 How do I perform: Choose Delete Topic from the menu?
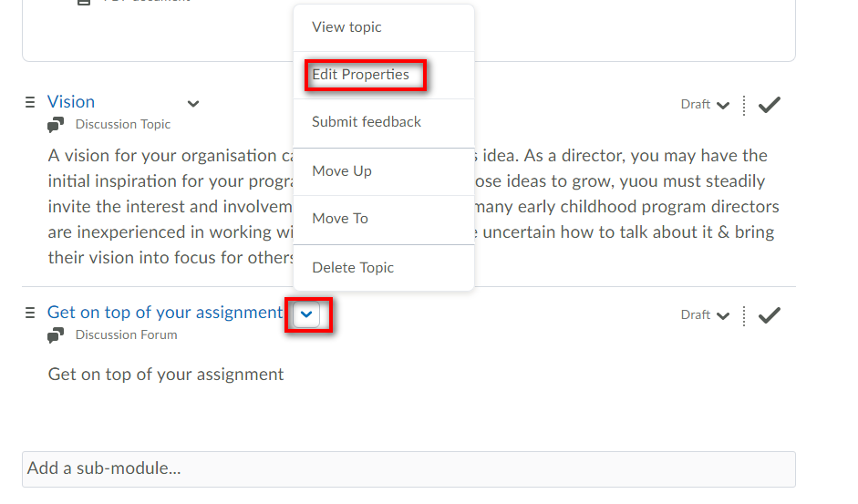tap(384, 268)
